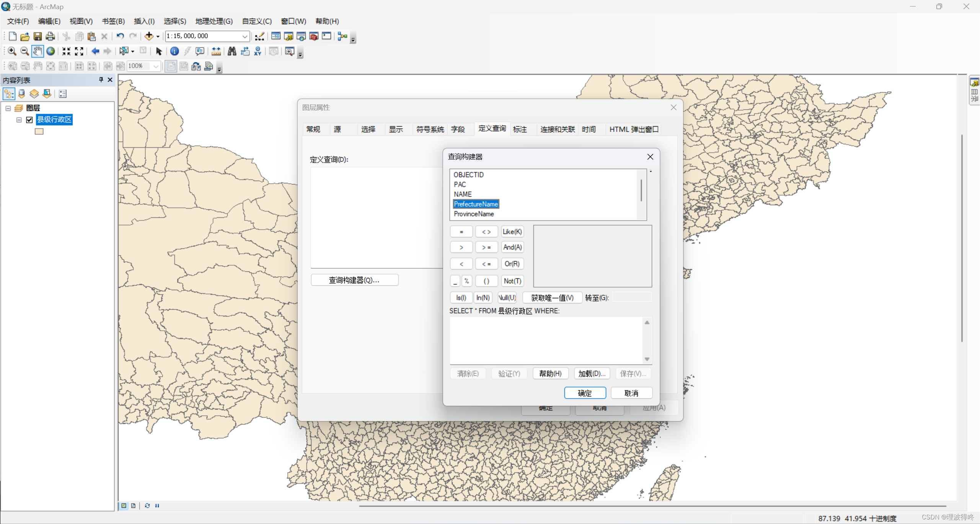Screen dimensions: 980x524
Task: Click the 获取唯一值 button
Action: pyautogui.click(x=552, y=297)
